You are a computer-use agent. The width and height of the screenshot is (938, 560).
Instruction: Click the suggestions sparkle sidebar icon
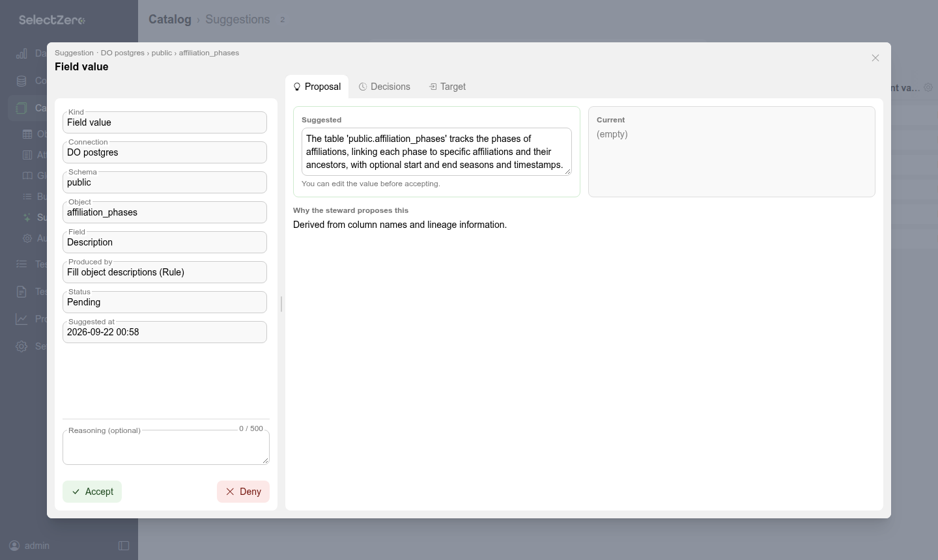(27, 217)
